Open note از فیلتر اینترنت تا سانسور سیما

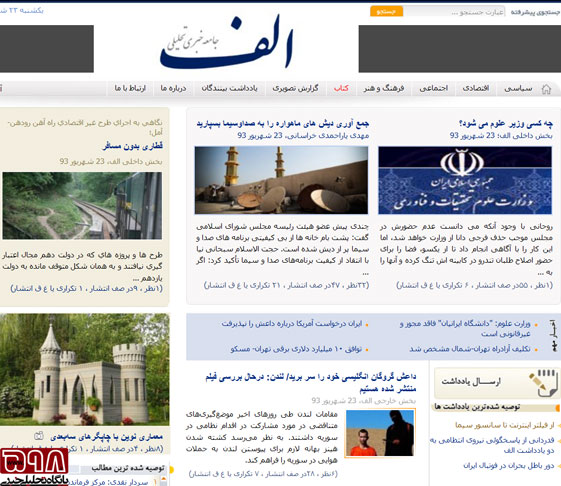(x=505, y=425)
